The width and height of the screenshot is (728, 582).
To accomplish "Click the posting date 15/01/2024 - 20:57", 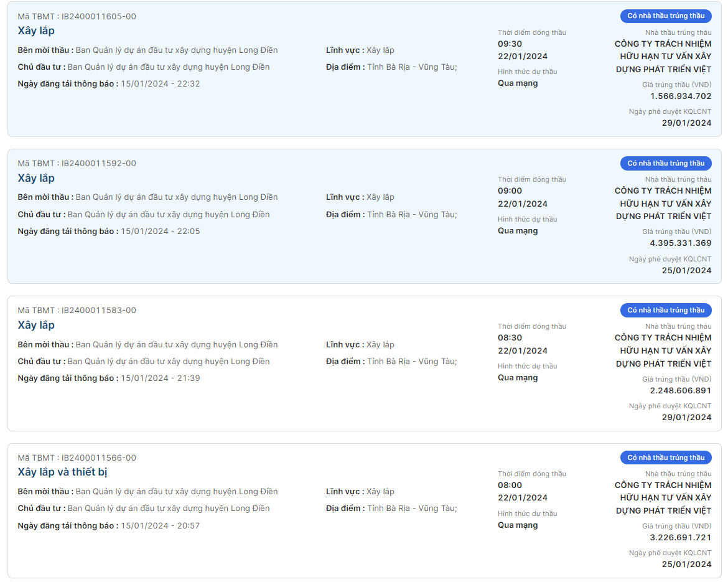I will (x=160, y=526).
